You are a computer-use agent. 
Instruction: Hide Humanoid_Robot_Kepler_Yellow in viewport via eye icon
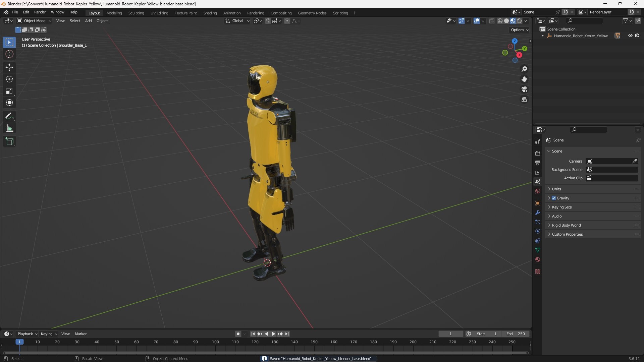(x=630, y=36)
